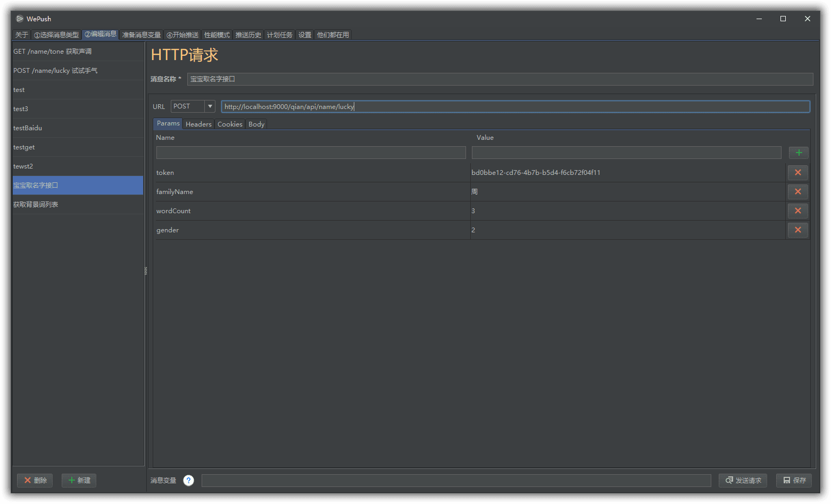Image resolution: width=831 pixels, height=504 pixels.
Task: Switch to the Params tab
Action: click(x=168, y=123)
